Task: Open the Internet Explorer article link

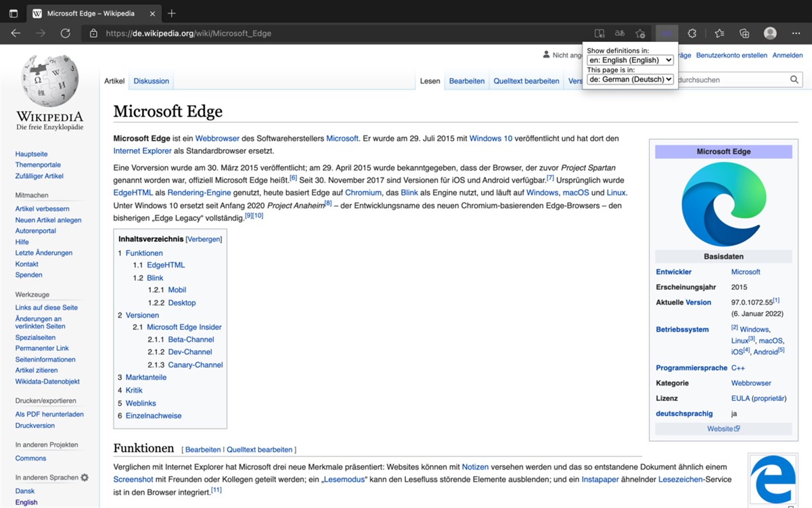Action: pos(143,150)
